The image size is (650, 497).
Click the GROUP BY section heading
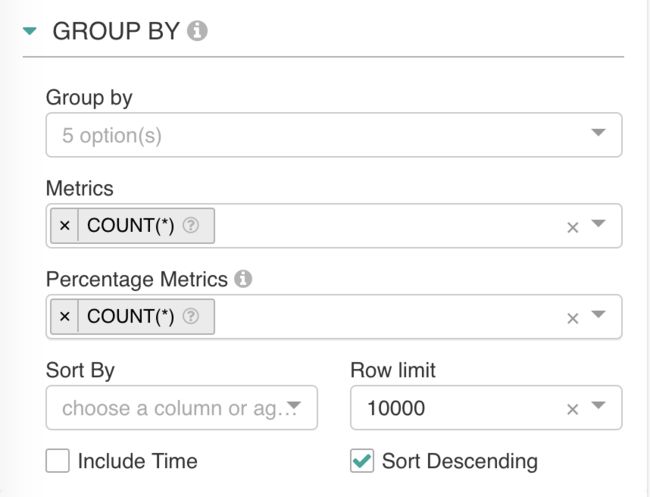(x=116, y=31)
